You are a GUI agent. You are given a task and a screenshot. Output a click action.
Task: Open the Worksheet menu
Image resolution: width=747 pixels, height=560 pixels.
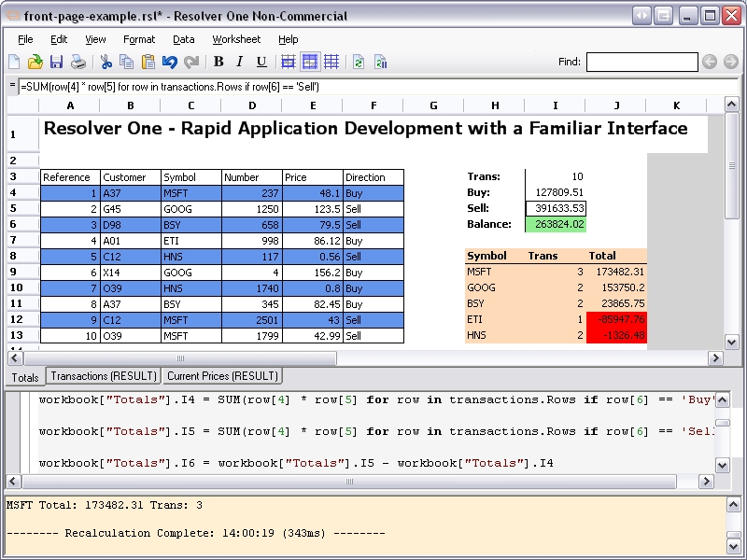(236, 39)
